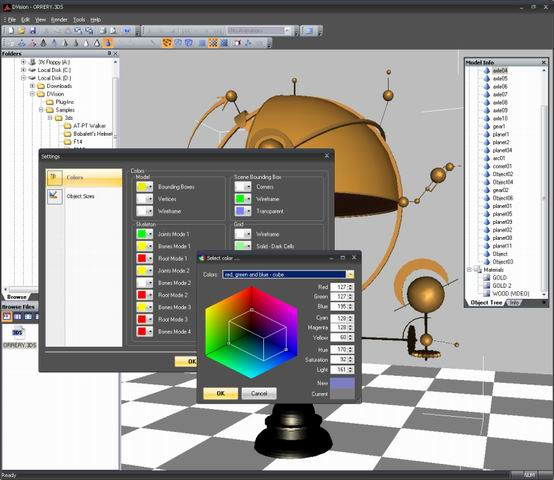554x480 pixels.
Task: Click the Save floppy-disk toolbar icon
Action: pyautogui.click(x=32, y=31)
